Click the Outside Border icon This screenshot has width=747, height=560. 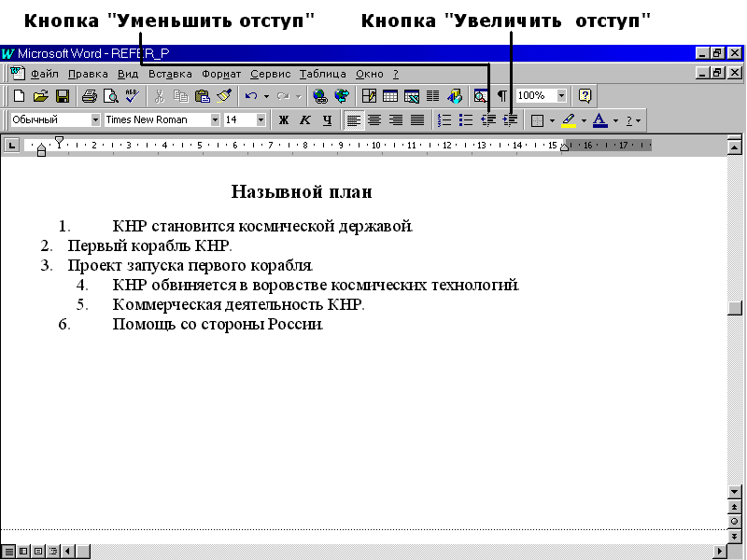537,120
